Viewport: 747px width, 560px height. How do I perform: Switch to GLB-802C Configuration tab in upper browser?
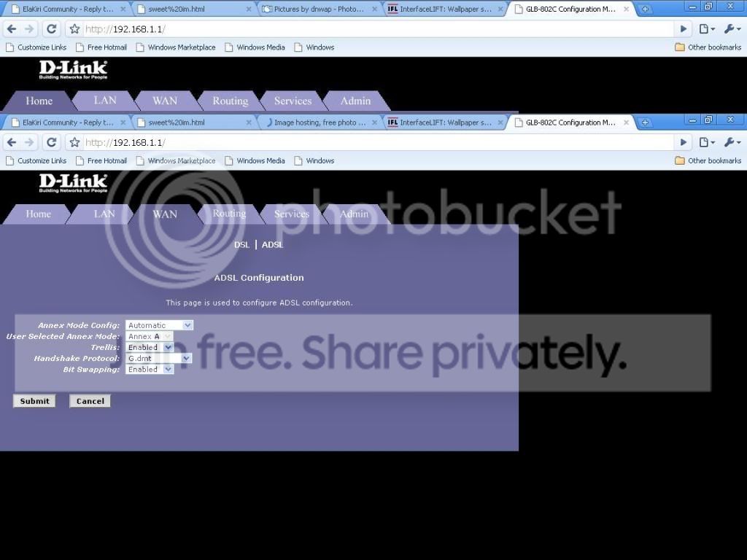point(570,9)
